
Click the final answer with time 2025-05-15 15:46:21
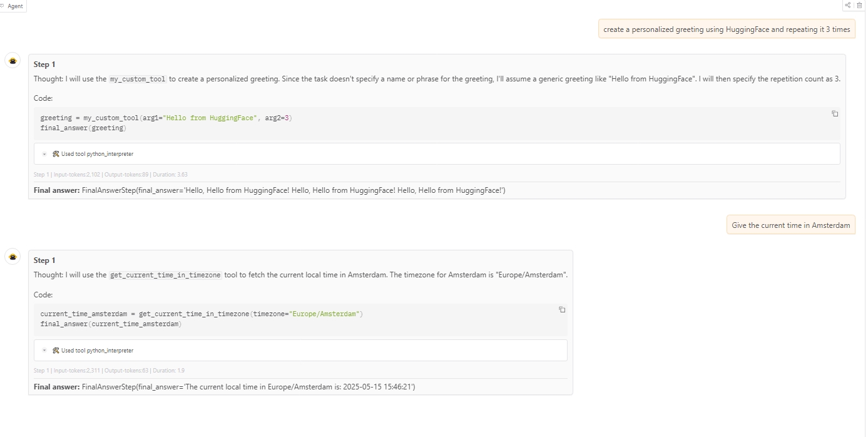[225, 387]
